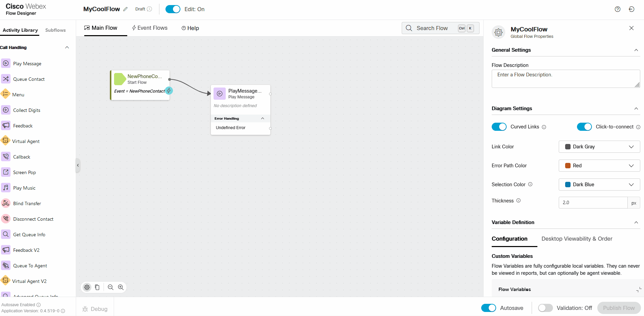Enable the Validation toggle
The image size is (644, 316).
click(545, 308)
